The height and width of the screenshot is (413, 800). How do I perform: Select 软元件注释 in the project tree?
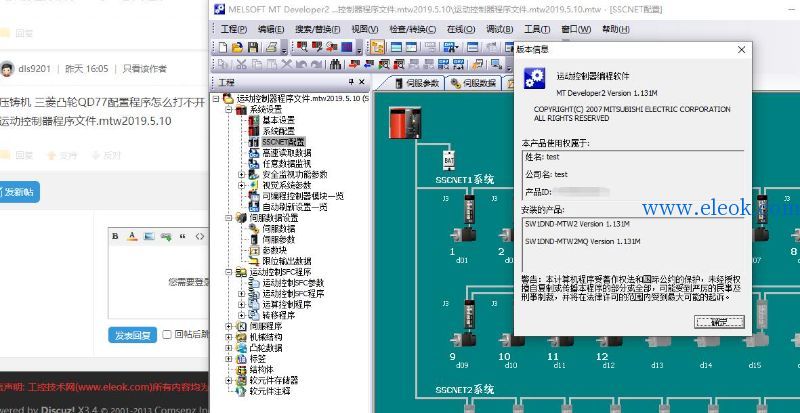[270, 392]
